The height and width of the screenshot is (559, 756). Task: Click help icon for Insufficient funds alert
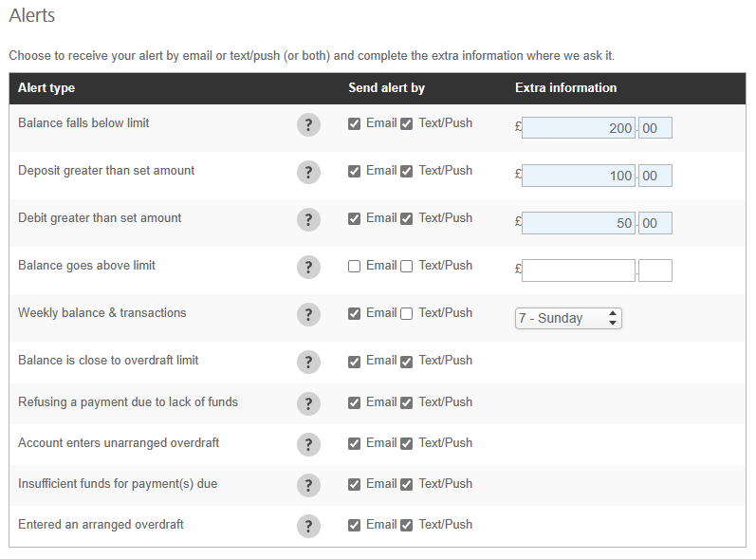tap(308, 485)
